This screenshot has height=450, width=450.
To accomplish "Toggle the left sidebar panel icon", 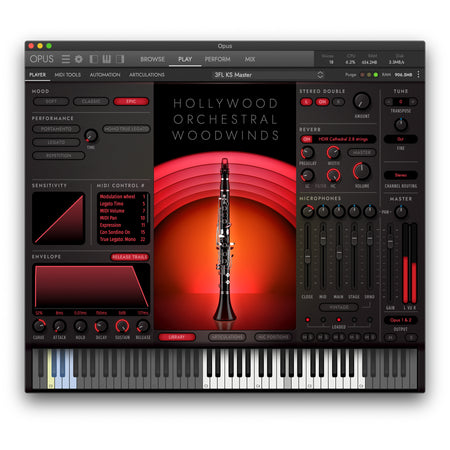I will pos(94,59).
